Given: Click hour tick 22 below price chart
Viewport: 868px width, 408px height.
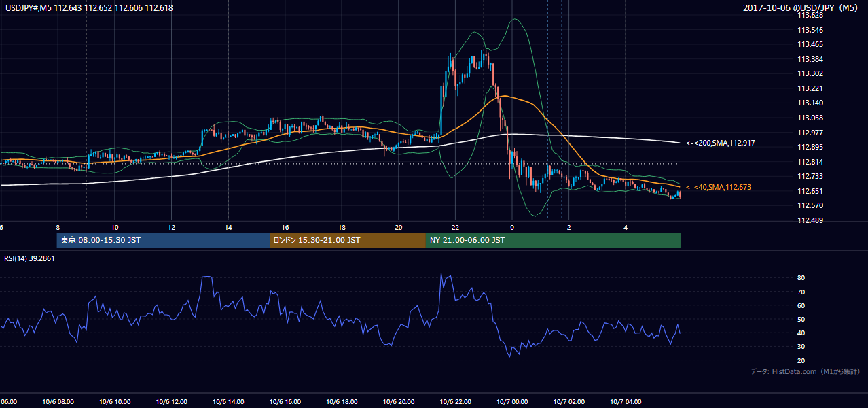Looking at the screenshot, I should (x=455, y=227).
